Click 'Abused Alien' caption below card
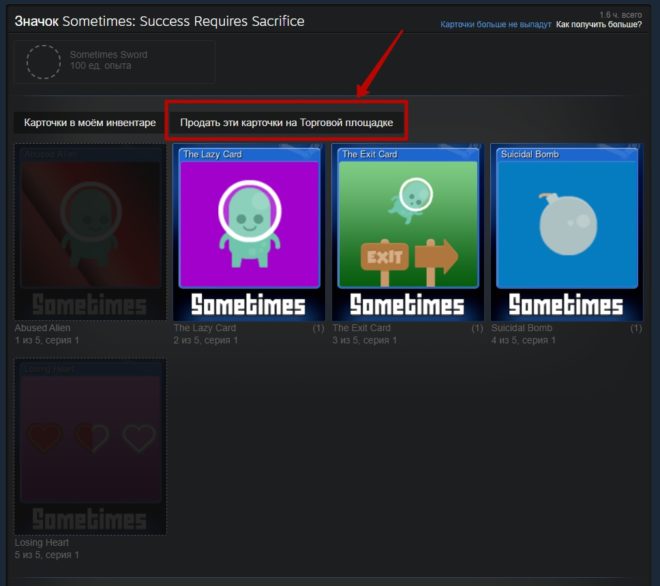The width and height of the screenshot is (660, 586). click(43, 328)
